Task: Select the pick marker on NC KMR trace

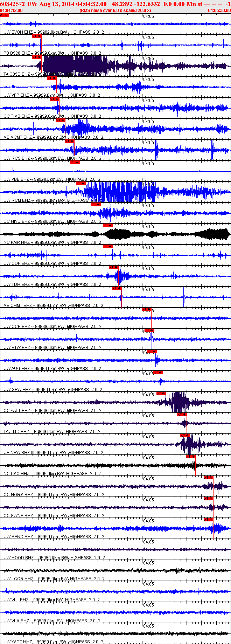Action: [x=108, y=225]
